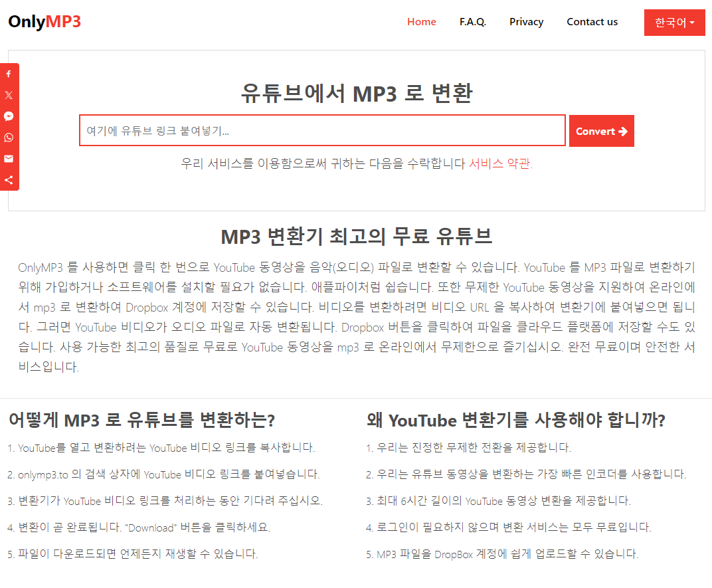Share via the WhatsApp icon
The image size is (712, 588).
pos(9,138)
